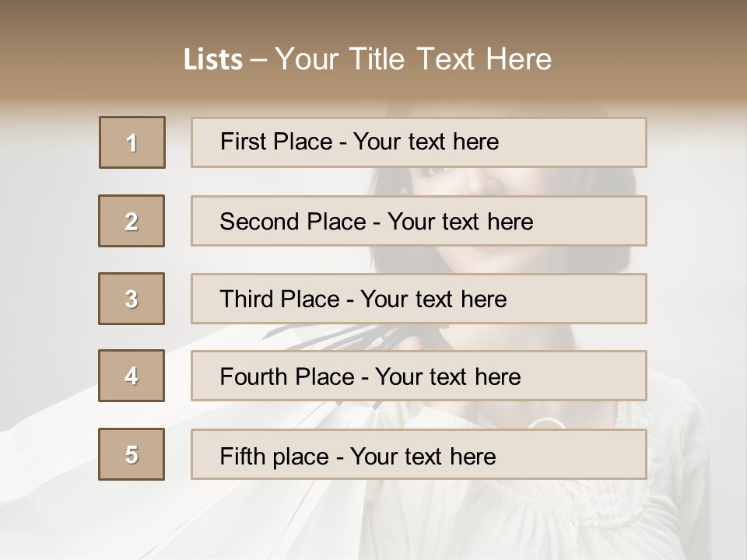
Task: Click the number 2 box
Action: pyautogui.click(x=132, y=221)
